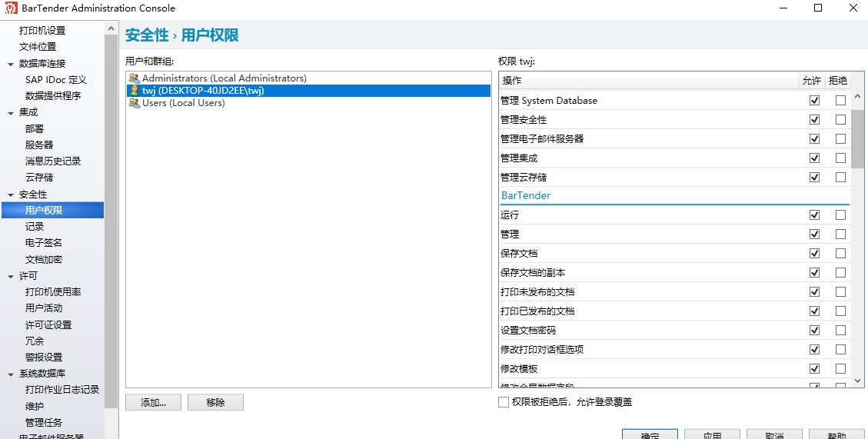The width and height of the screenshot is (868, 439).
Task: Open 消息历史记录 in sidebar
Action: [x=53, y=161]
